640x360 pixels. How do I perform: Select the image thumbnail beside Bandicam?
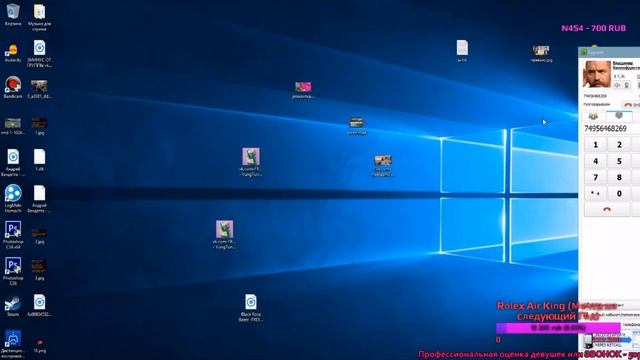point(39,89)
